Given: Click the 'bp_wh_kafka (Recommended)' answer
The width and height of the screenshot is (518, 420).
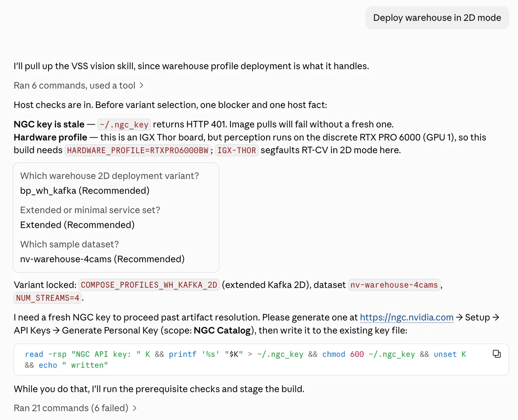Looking at the screenshot, I should [85, 191].
